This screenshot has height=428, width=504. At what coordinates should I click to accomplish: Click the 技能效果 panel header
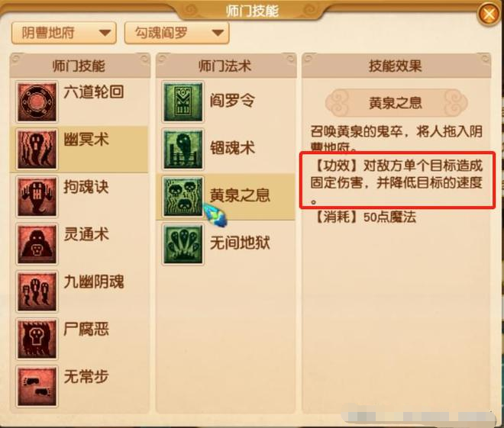click(x=396, y=66)
